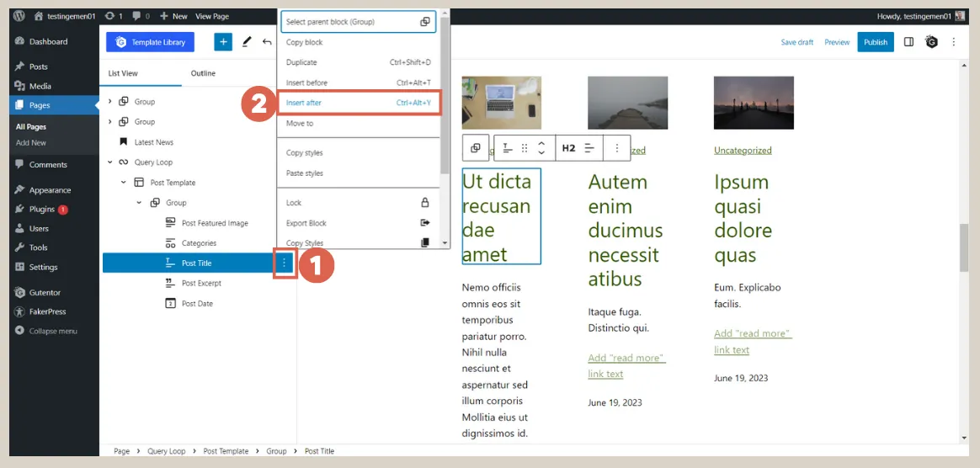This screenshot has height=468, width=980.
Task: Click the blue Publish button
Action: pyautogui.click(x=876, y=42)
